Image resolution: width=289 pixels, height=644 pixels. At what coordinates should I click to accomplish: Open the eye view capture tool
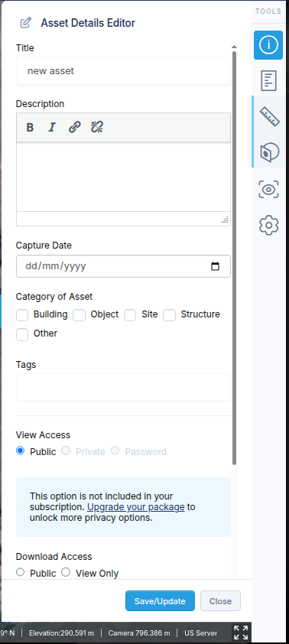click(x=268, y=190)
